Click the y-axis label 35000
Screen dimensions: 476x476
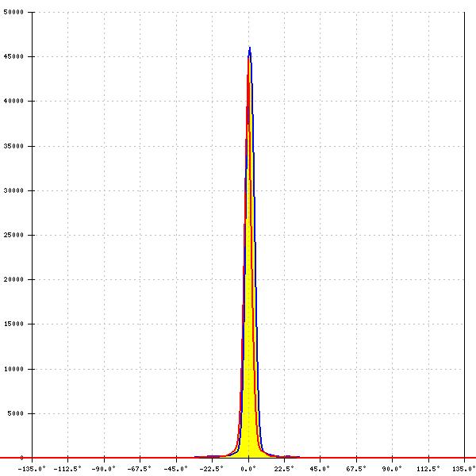tap(13, 146)
